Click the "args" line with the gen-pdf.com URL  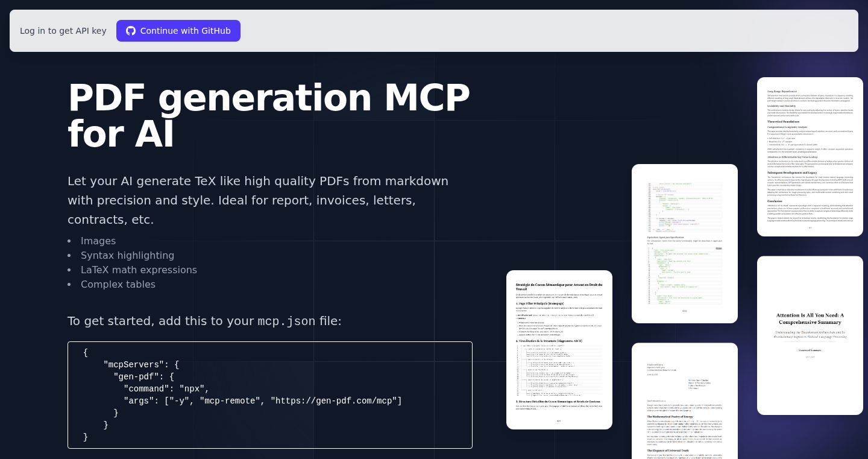(x=263, y=401)
